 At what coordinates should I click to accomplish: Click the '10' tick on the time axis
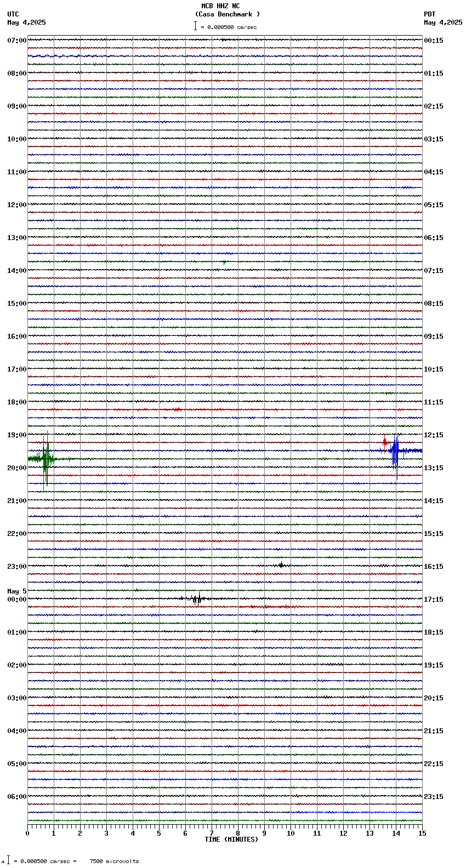click(x=291, y=833)
